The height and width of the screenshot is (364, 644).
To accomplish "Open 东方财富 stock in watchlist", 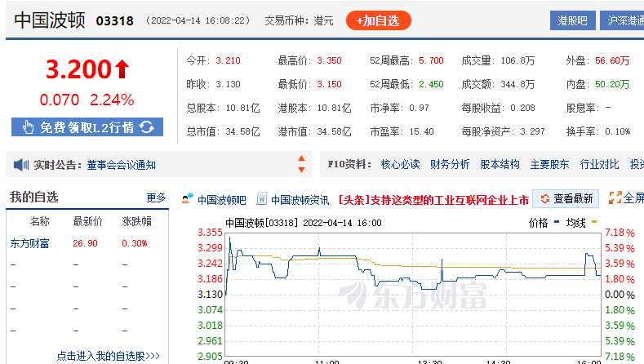I will 29,243.
